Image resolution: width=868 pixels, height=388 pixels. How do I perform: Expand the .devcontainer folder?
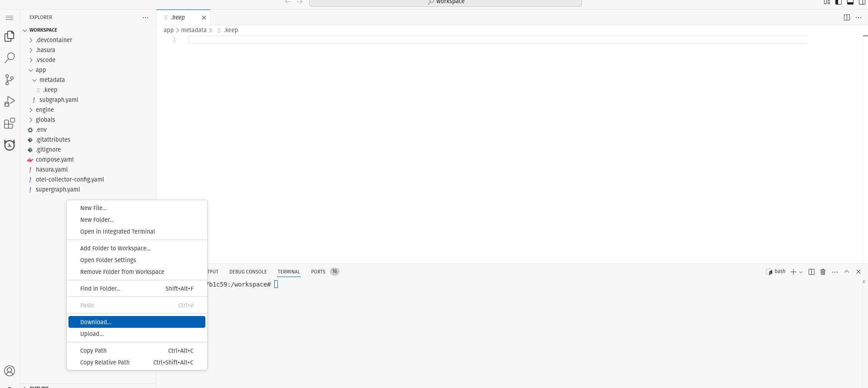coord(53,40)
